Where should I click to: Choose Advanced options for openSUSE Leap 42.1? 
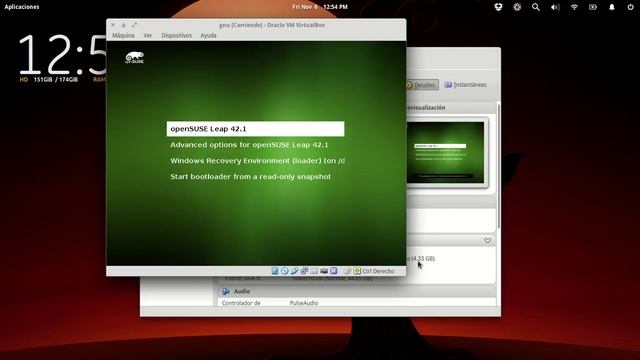(x=249, y=145)
